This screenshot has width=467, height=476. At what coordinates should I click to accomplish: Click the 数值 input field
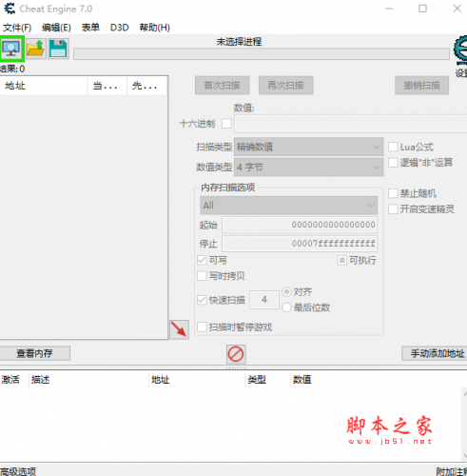(351, 124)
